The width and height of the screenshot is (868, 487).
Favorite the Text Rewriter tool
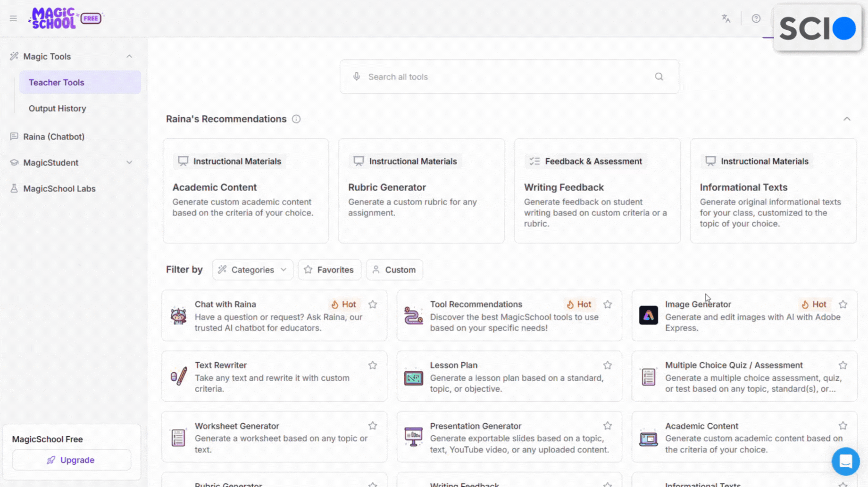(x=373, y=365)
